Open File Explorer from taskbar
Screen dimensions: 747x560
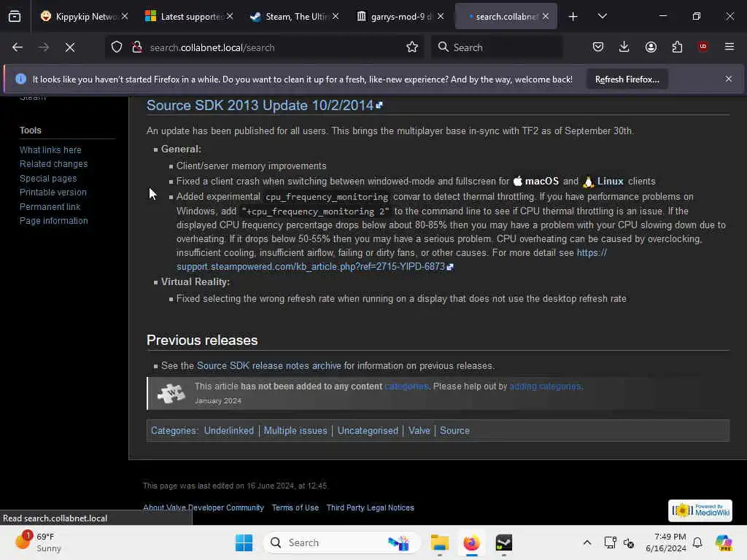coord(439,542)
